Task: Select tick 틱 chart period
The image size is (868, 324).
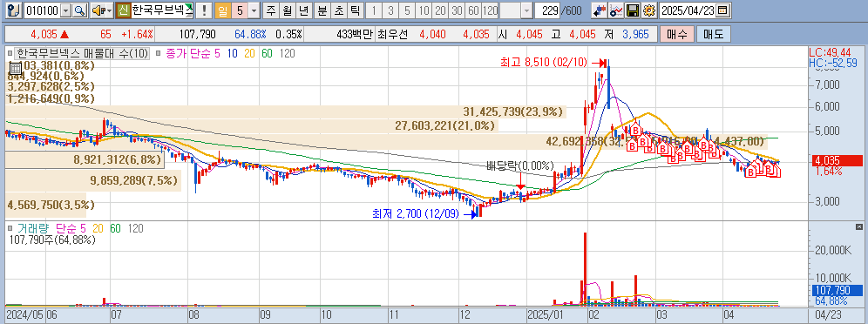Action: point(355,10)
